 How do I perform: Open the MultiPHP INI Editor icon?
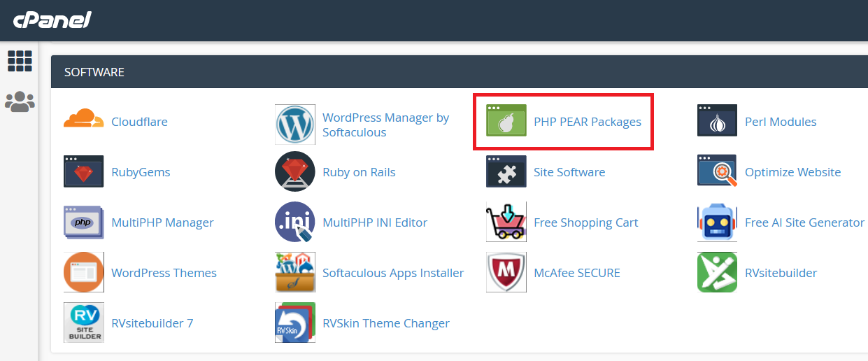pyautogui.click(x=294, y=222)
